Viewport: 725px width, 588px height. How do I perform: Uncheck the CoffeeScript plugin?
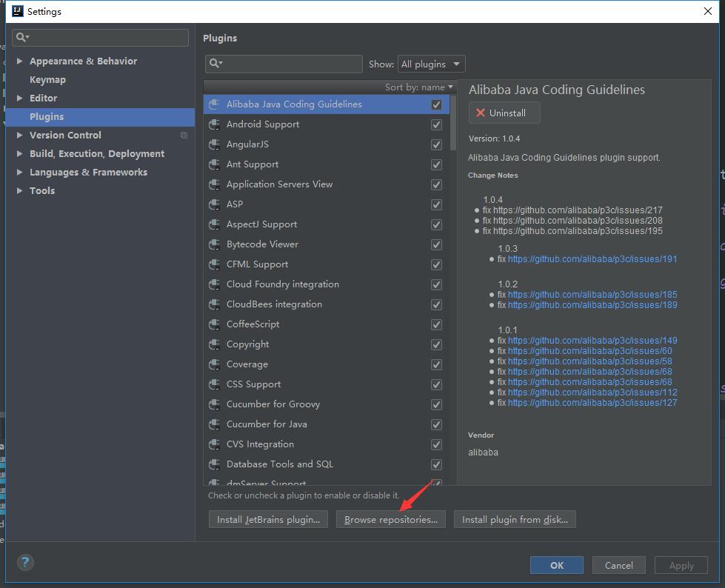(436, 324)
